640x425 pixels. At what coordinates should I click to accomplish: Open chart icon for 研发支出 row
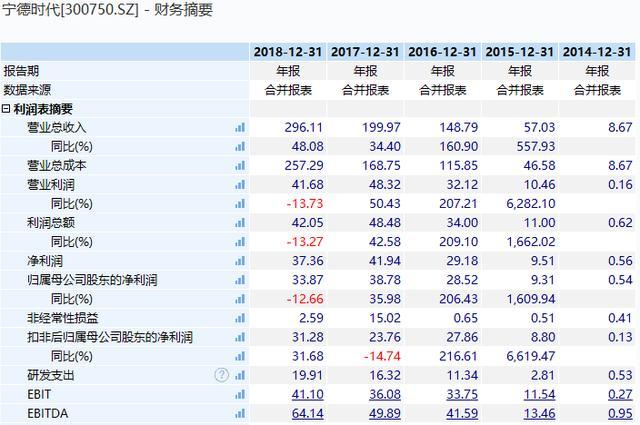coord(240,375)
